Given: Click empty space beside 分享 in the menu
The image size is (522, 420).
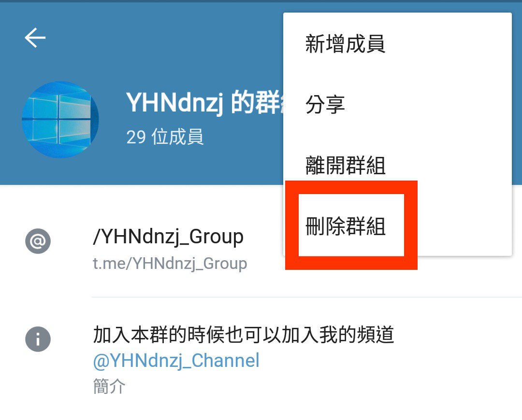Looking at the screenshot, I should pos(426,104).
